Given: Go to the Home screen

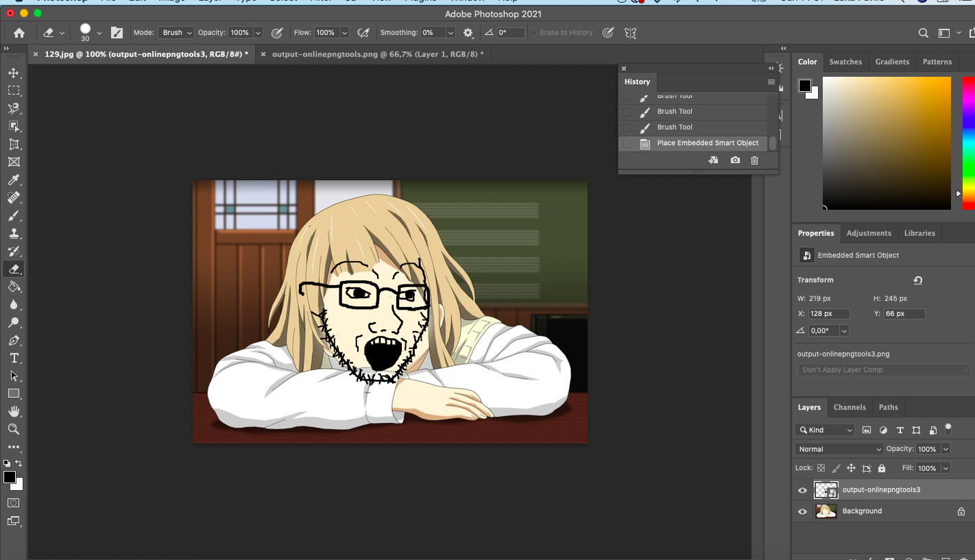Looking at the screenshot, I should 19,32.
